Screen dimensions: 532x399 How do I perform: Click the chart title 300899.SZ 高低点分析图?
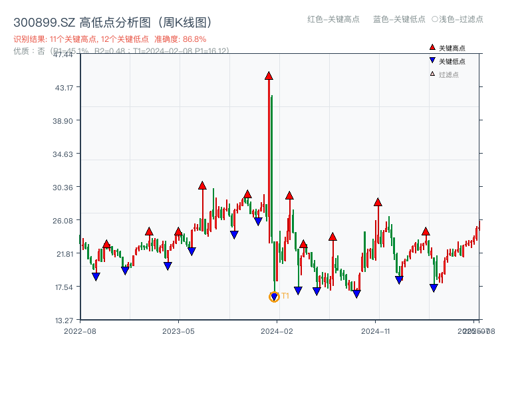[112, 23]
